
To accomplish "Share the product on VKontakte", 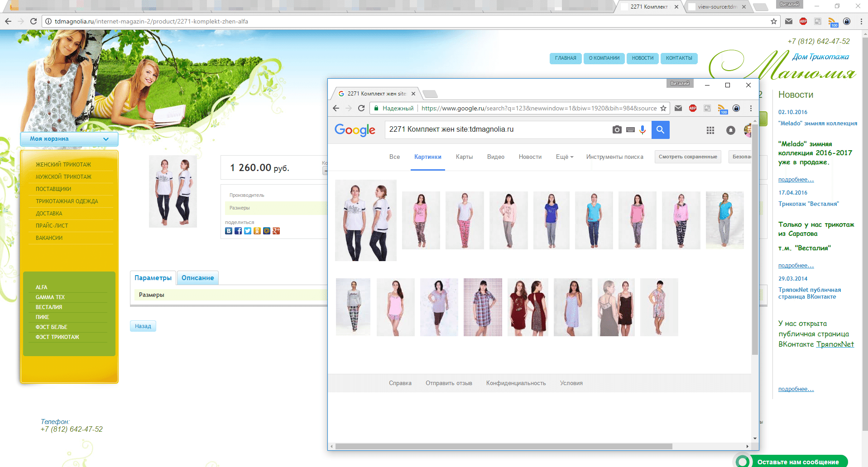I will click(229, 231).
